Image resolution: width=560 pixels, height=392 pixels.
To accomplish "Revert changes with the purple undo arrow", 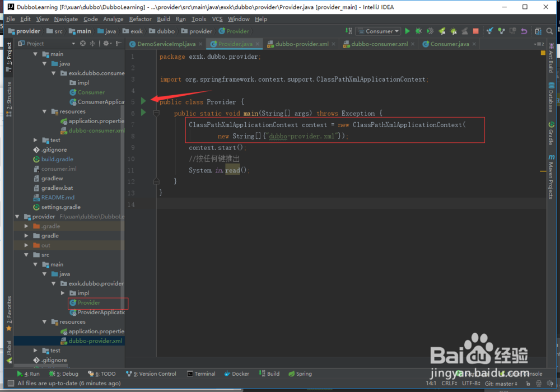I will coord(524,31).
